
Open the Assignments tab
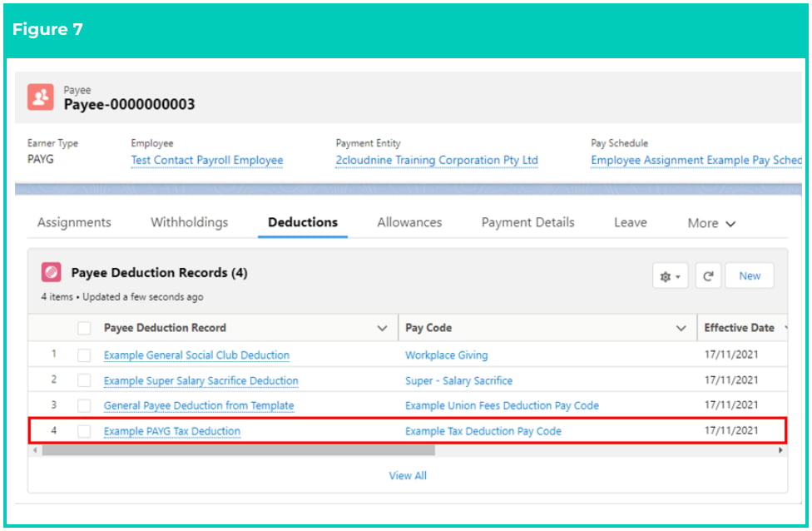[74, 222]
